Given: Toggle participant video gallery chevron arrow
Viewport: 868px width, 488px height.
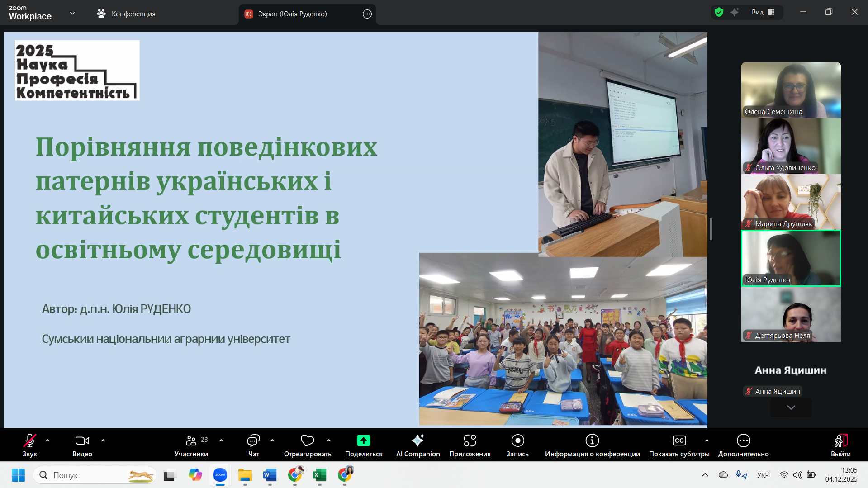Looking at the screenshot, I should coord(790,407).
